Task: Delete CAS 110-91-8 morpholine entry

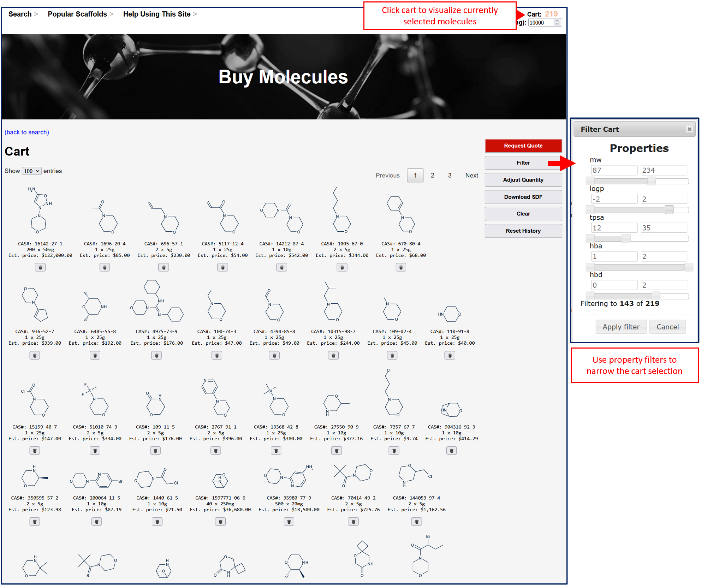Action: (x=450, y=355)
